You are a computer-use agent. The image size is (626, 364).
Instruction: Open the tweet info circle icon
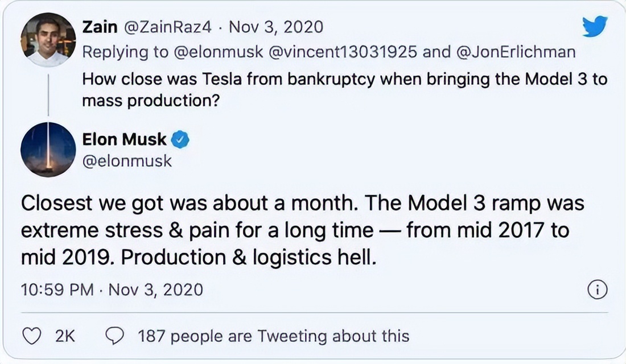click(596, 289)
